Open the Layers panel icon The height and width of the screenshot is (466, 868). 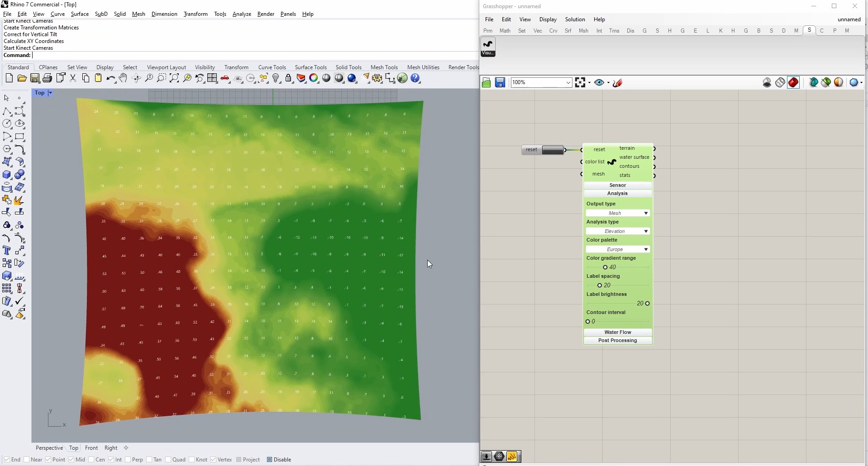coord(301,78)
